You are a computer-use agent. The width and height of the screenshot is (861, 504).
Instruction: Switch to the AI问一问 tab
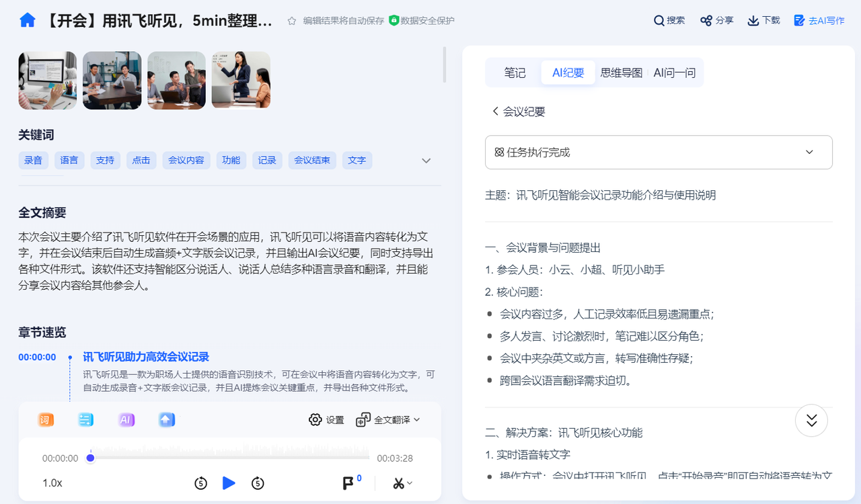(675, 73)
